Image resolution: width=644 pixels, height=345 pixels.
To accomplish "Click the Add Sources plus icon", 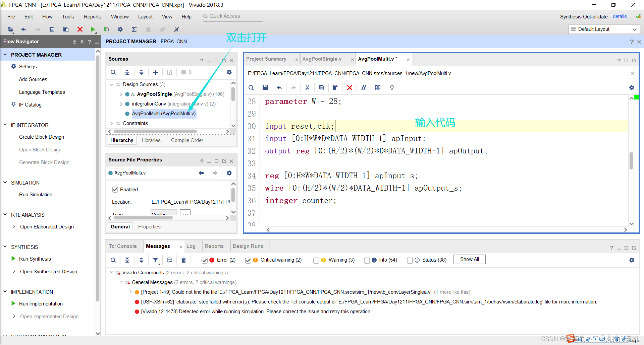I will [155, 72].
